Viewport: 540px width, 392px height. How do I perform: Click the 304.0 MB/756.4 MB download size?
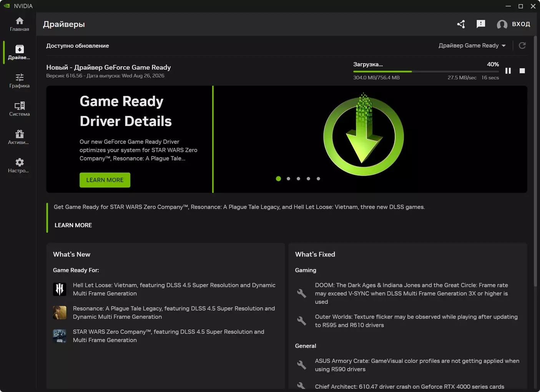(376, 78)
